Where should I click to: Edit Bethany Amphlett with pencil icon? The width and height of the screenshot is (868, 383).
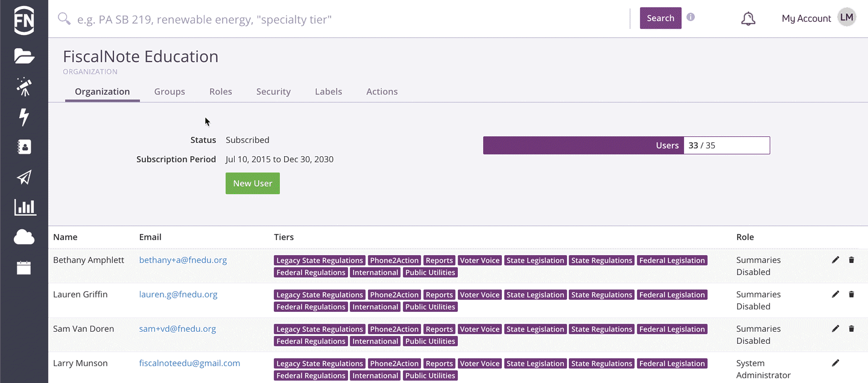835,260
